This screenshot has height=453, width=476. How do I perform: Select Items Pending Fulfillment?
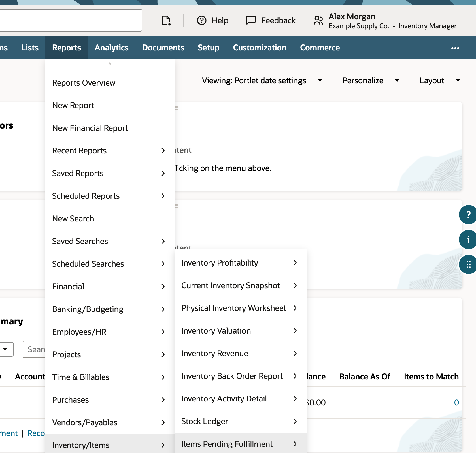[240, 443]
